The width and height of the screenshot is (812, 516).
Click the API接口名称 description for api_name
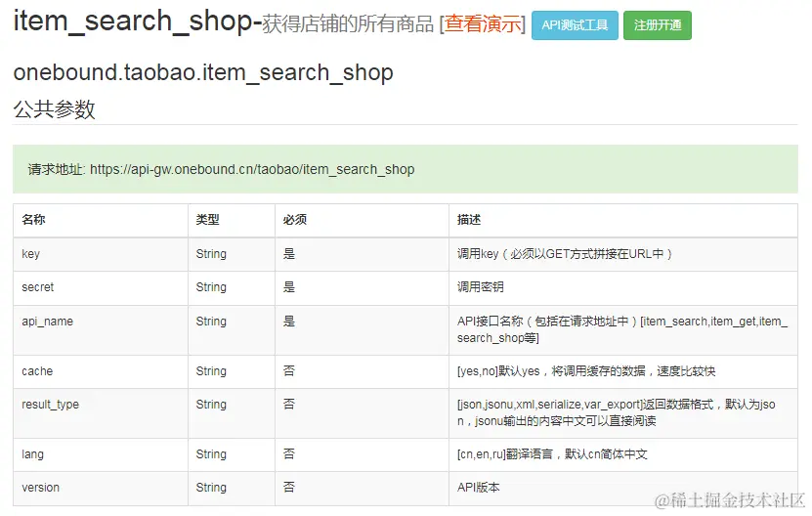(x=621, y=329)
